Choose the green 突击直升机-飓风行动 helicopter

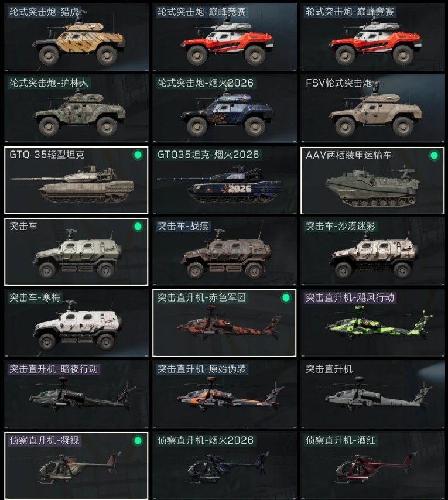(x=372, y=323)
